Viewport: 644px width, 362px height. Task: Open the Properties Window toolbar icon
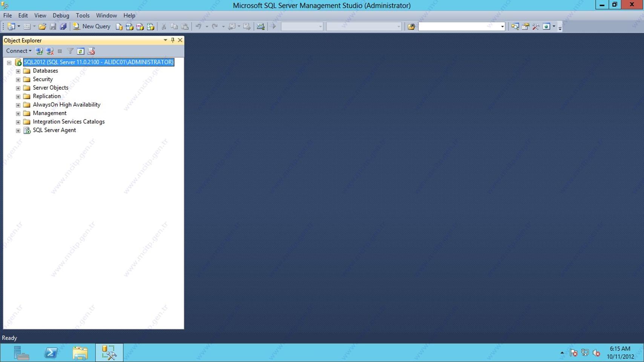click(x=525, y=26)
